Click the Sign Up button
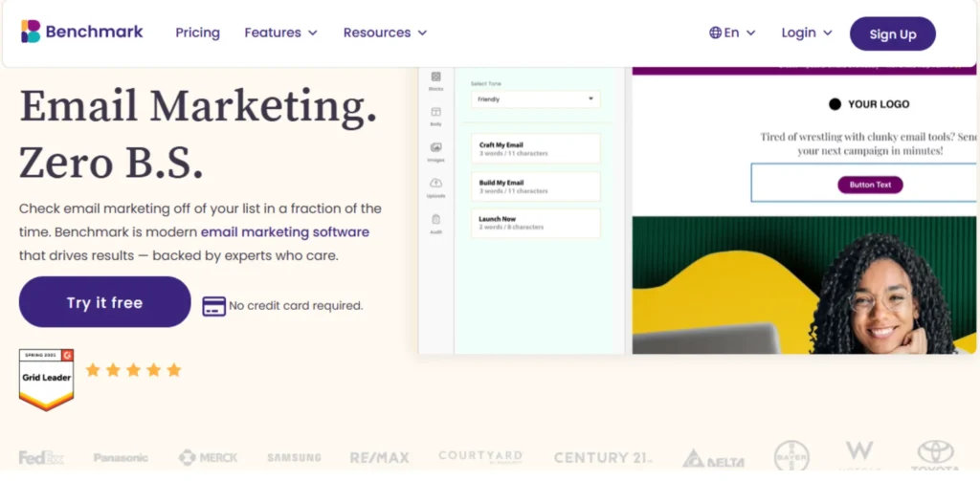The image size is (980, 481). (893, 33)
